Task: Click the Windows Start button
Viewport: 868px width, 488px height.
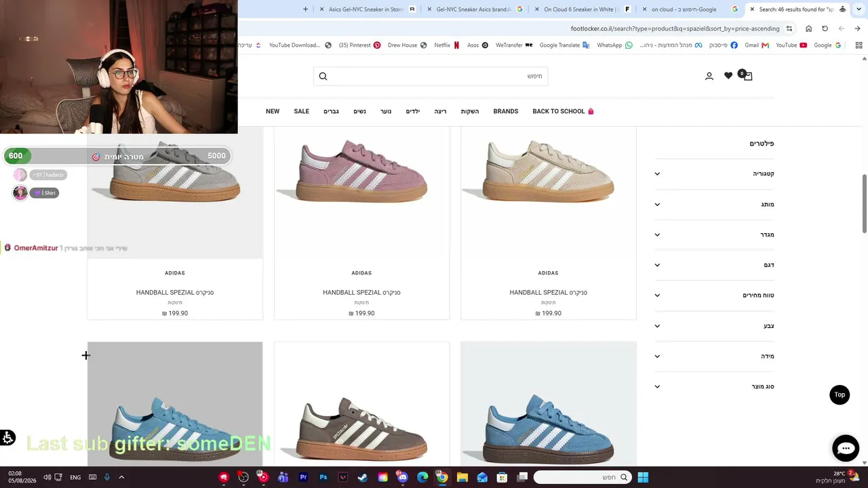Action: point(643,477)
